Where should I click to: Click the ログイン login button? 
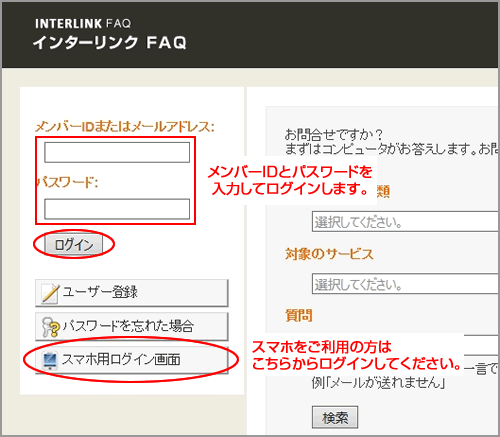click(x=74, y=245)
